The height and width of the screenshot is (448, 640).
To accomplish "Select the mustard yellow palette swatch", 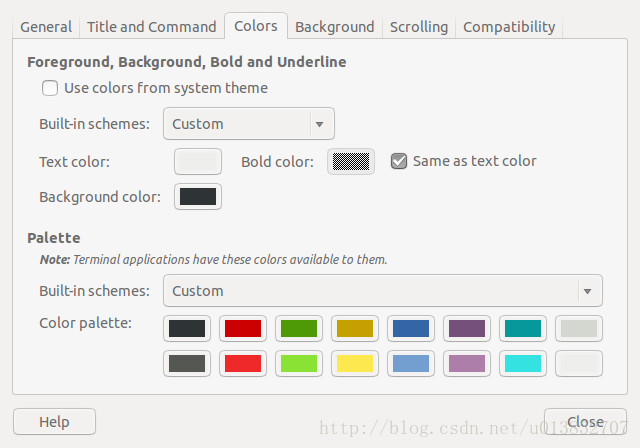I will tap(355, 328).
